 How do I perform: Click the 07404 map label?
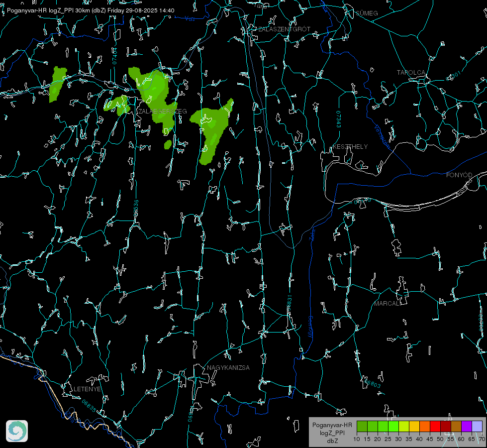[x=114, y=56]
